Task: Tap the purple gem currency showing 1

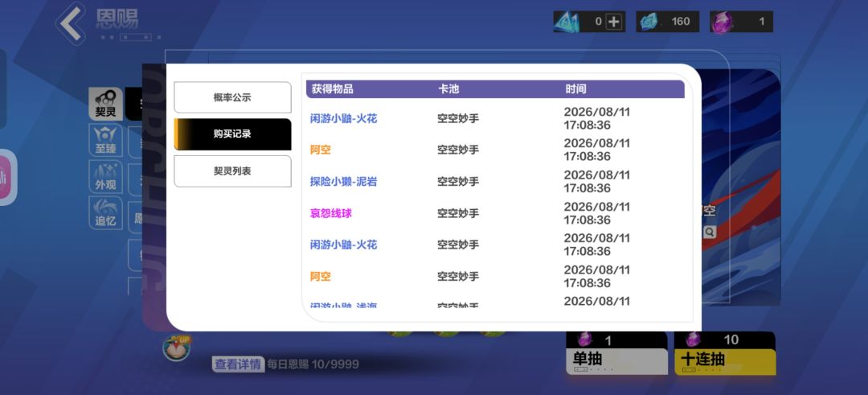Action: point(741,22)
